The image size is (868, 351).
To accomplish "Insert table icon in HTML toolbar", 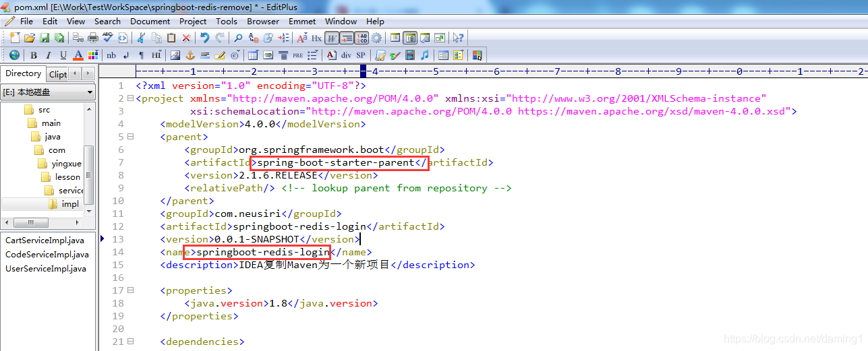I will pyautogui.click(x=253, y=55).
